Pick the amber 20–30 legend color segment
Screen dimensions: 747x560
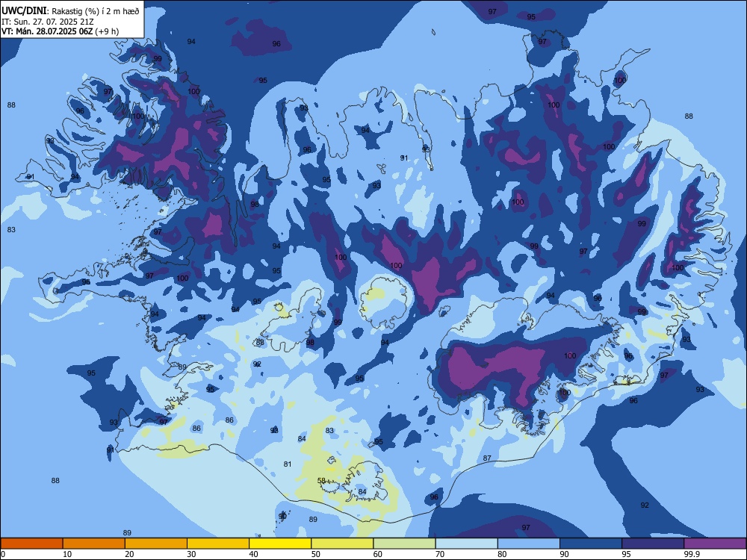click(156, 544)
